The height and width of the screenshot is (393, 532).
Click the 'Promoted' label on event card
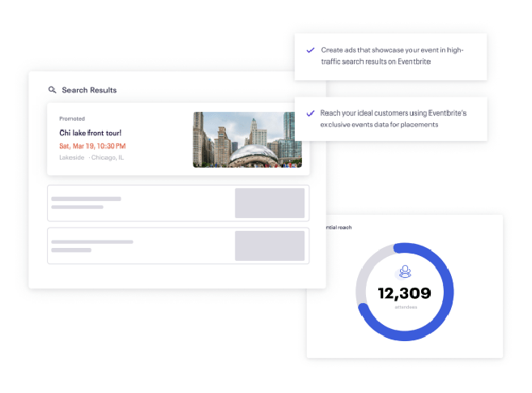[72, 118]
